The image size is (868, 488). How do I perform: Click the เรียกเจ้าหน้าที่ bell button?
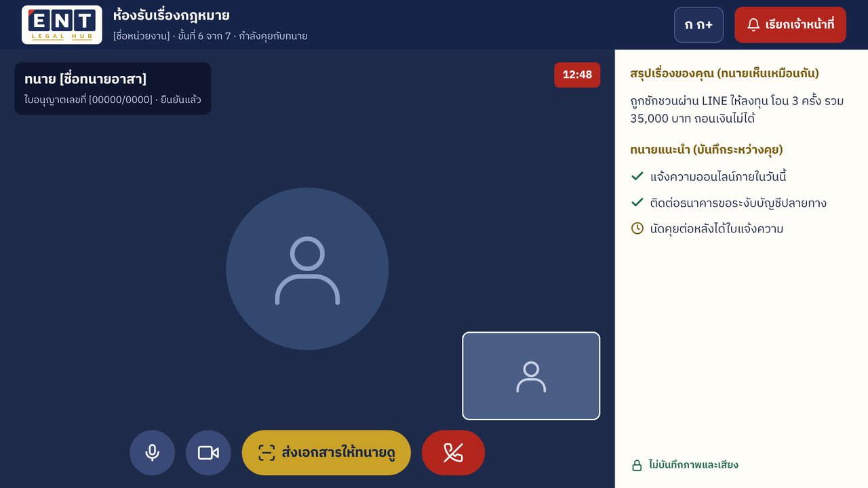(x=790, y=25)
